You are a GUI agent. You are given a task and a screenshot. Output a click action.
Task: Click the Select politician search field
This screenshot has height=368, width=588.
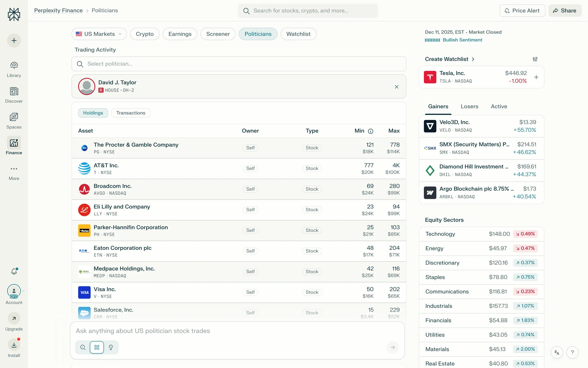[x=239, y=64]
